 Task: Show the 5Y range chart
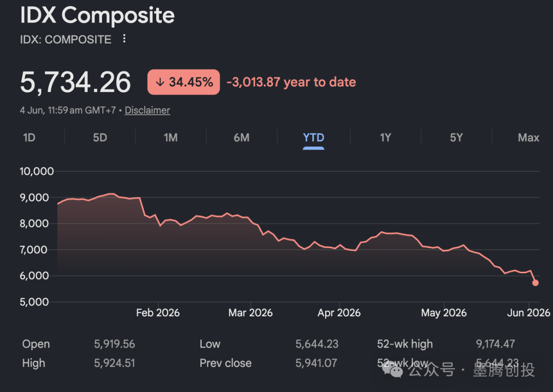[456, 138]
